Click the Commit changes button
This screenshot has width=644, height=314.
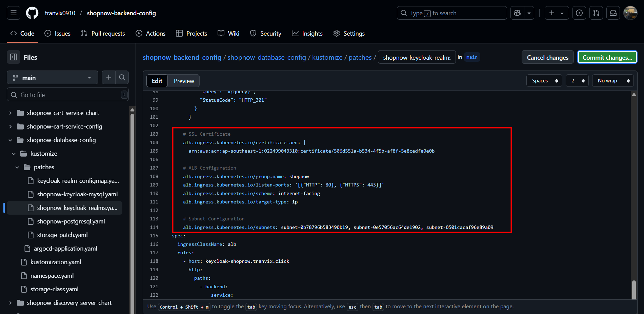(x=607, y=57)
